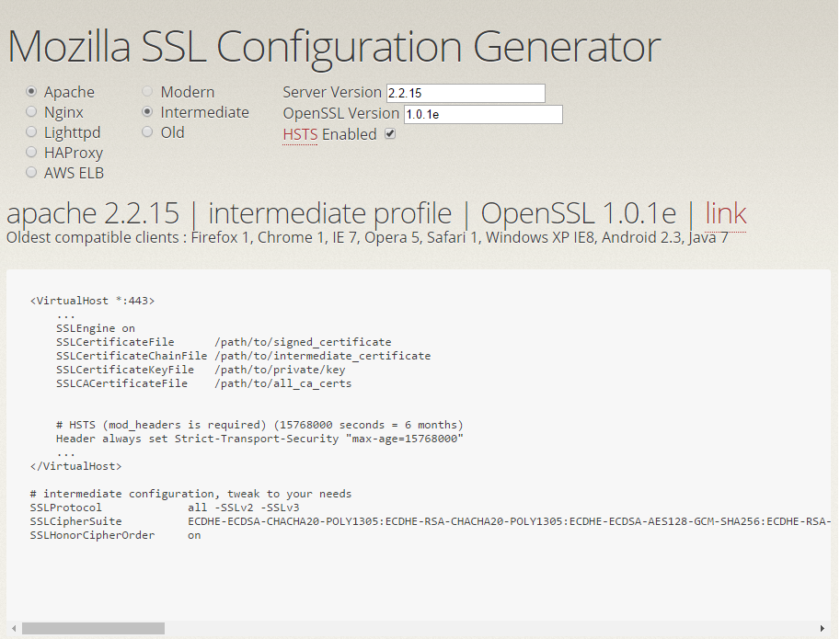Image resolution: width=840 pixels, height=639 pixels.
Task: Select the Modern profile radio button
Action: pyautogui.click(x=147, y=92)
